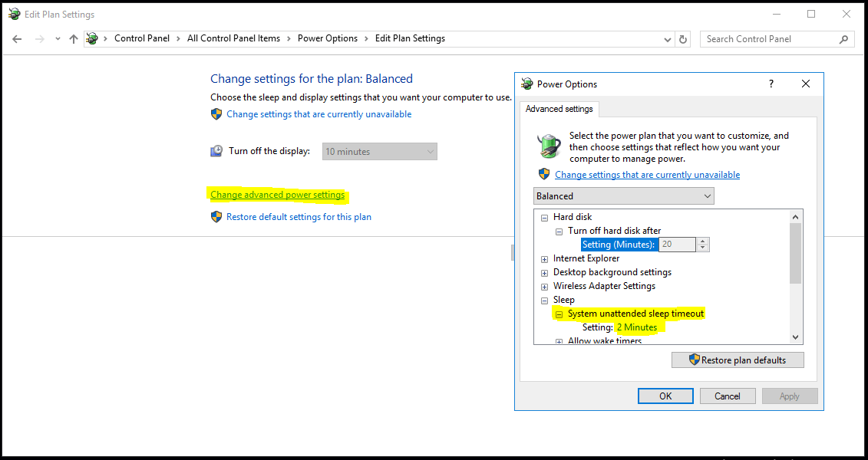Click the back navigation arrow
The width and height of the screenshot is (868, 460).
click(17, 38)
